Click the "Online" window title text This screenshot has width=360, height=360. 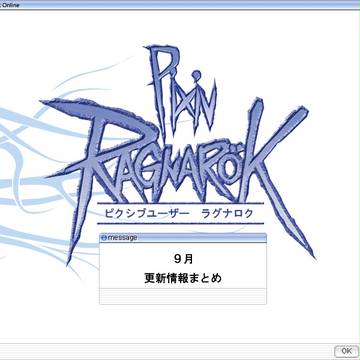(11, 5)
